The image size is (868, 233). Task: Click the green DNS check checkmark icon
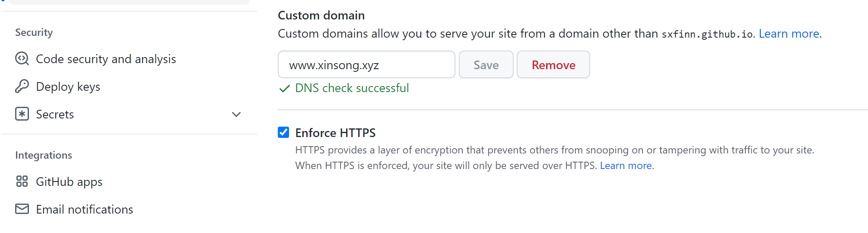point(284,89)
